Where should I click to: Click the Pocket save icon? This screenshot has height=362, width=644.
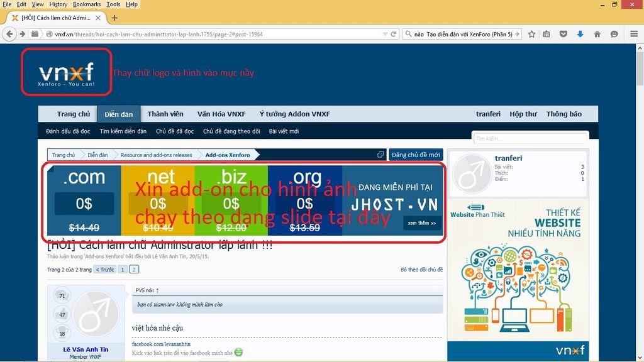(x=563, y=34)
